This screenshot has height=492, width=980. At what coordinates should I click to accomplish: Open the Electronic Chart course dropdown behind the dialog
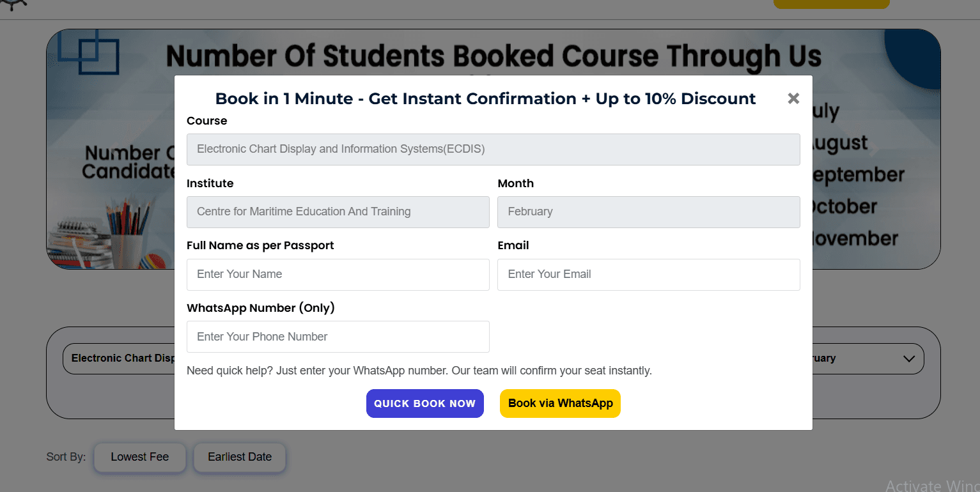(119, 358)
